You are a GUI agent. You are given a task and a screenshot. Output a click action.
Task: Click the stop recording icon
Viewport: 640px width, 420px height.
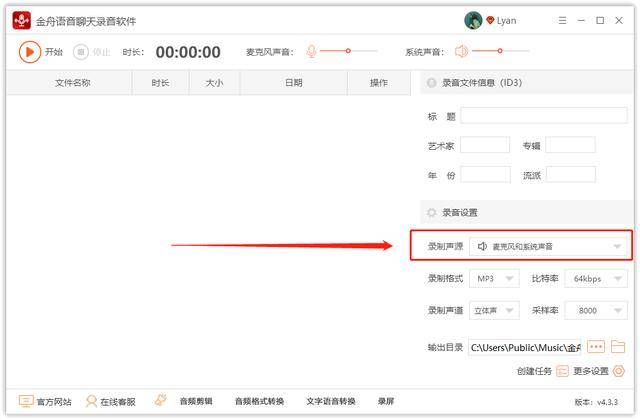[80, 52]
